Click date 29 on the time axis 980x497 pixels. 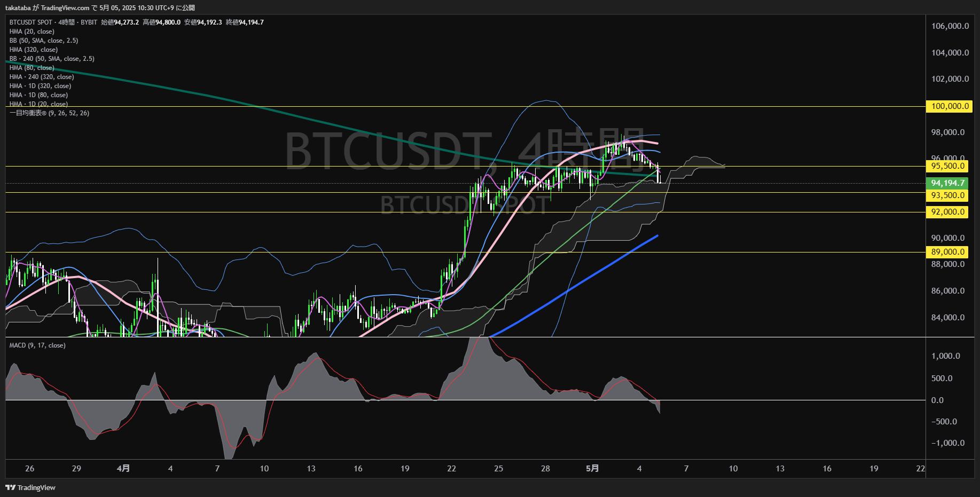pyautogui.click(x=76, y=469)
